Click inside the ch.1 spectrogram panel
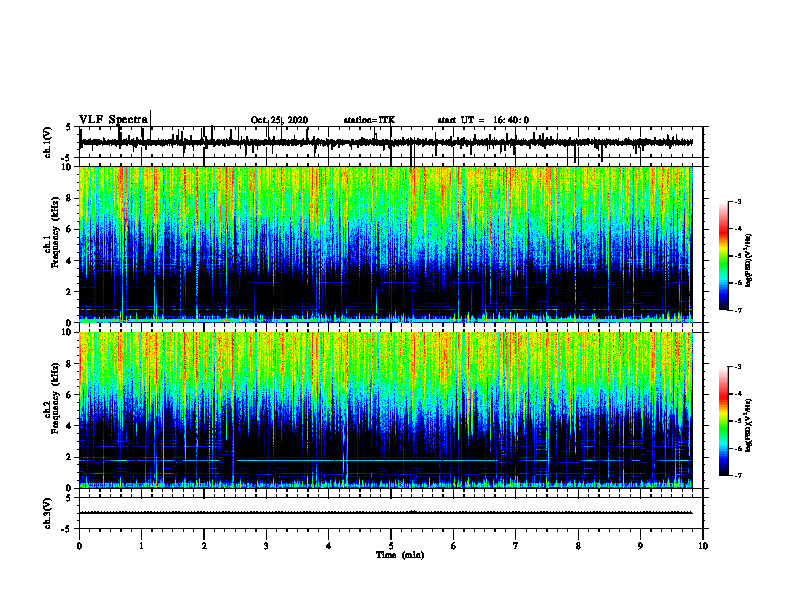The image size is (792, 612). (385, 244)
